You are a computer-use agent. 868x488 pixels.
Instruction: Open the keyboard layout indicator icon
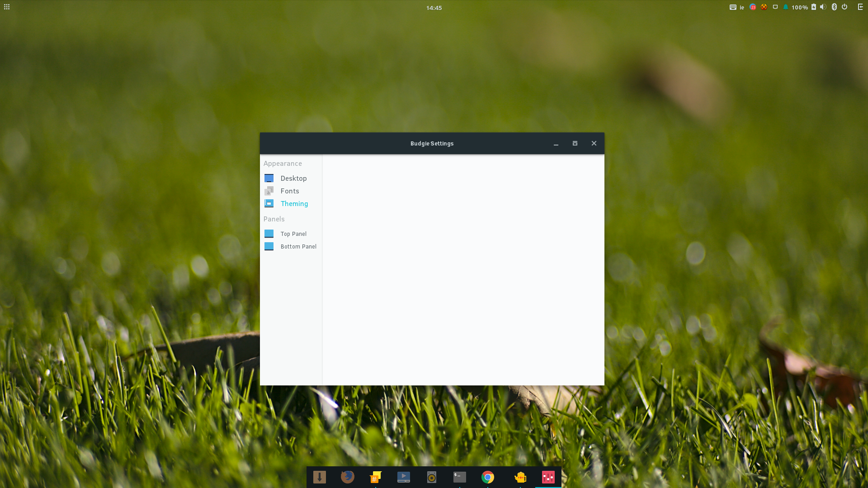tap(733, 7)
